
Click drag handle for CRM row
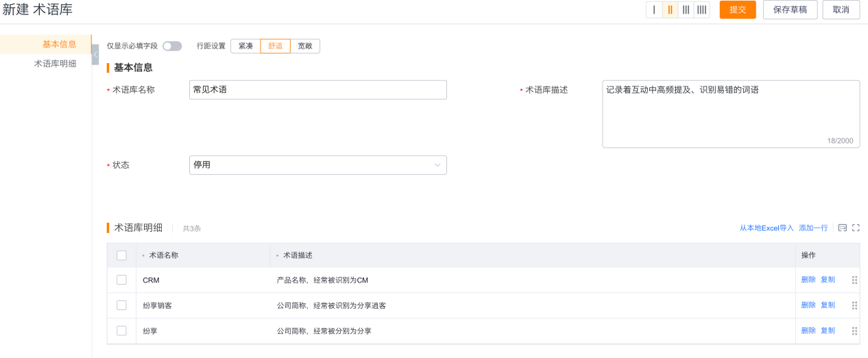pos(854,280)
